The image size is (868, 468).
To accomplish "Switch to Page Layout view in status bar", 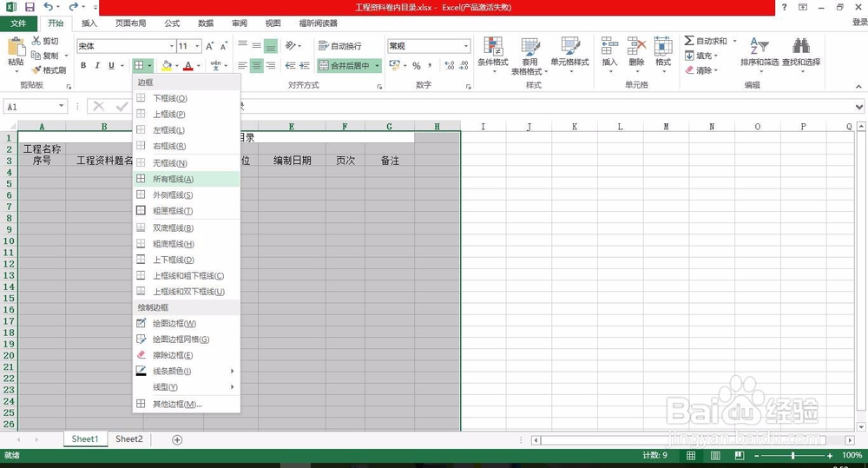I will [x=715, y=455].
